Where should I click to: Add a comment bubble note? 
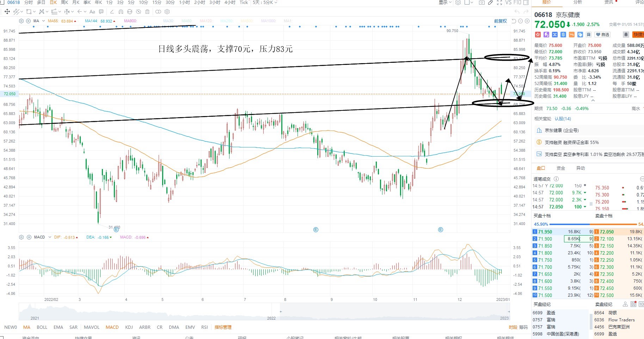pyautogui.click(x=101, y=12)
